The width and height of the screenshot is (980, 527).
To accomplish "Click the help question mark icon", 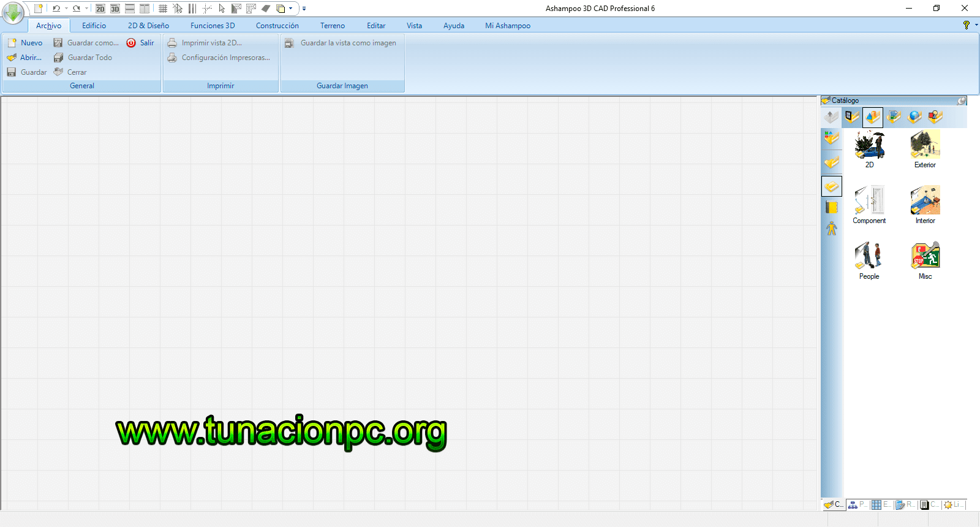I will (x=967, y=25).
